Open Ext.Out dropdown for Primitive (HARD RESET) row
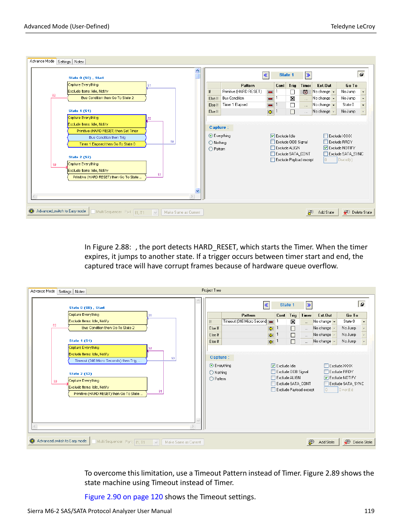The image size is (411, 532). pyautogui.click(x=333, y=92)
